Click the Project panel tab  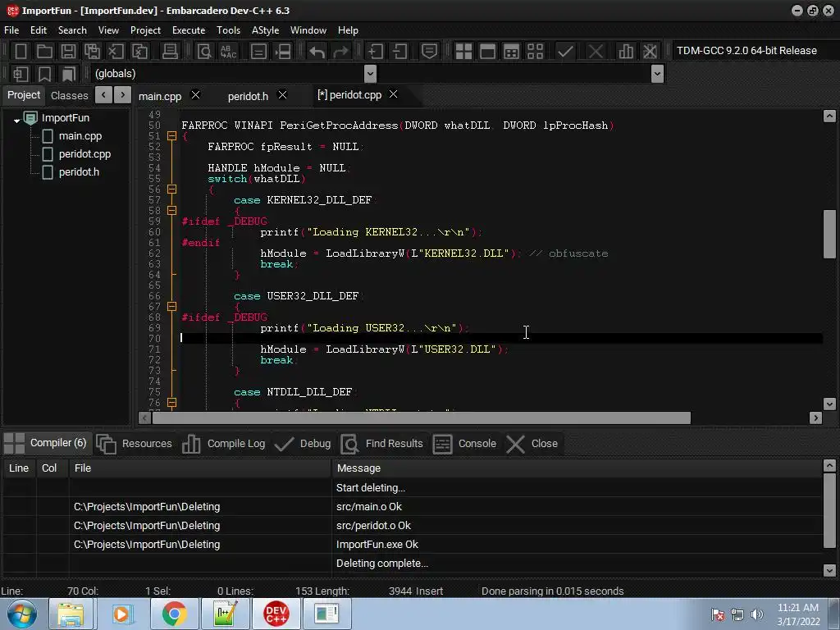(24, 95)
